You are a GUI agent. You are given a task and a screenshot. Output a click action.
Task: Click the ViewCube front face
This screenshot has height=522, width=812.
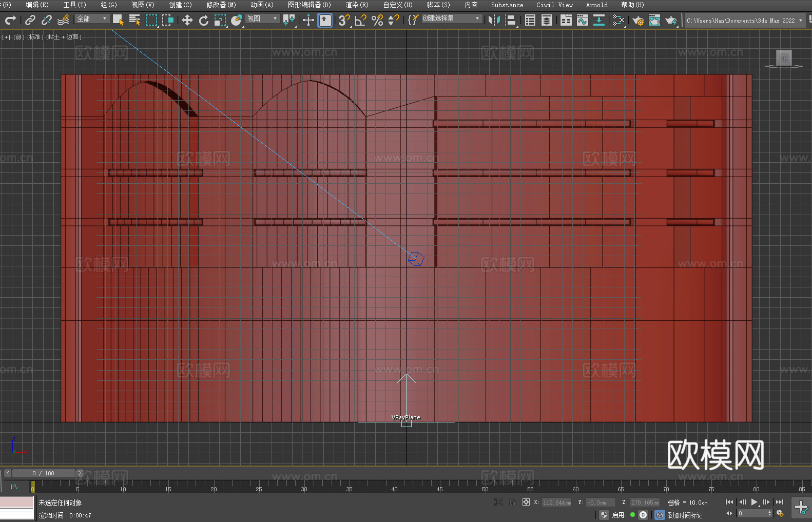(x=784, y=57)
